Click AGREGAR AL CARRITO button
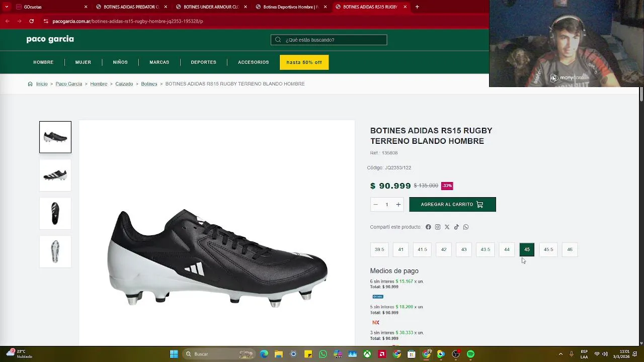The width and height of the screenshot is (644, 362). point(452,205)
